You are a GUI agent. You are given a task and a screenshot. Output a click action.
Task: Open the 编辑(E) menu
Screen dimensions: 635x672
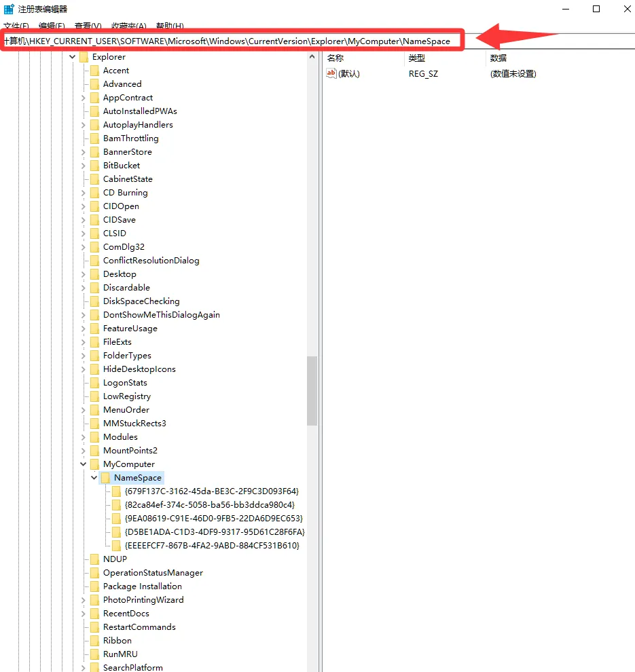coord(52,26)
